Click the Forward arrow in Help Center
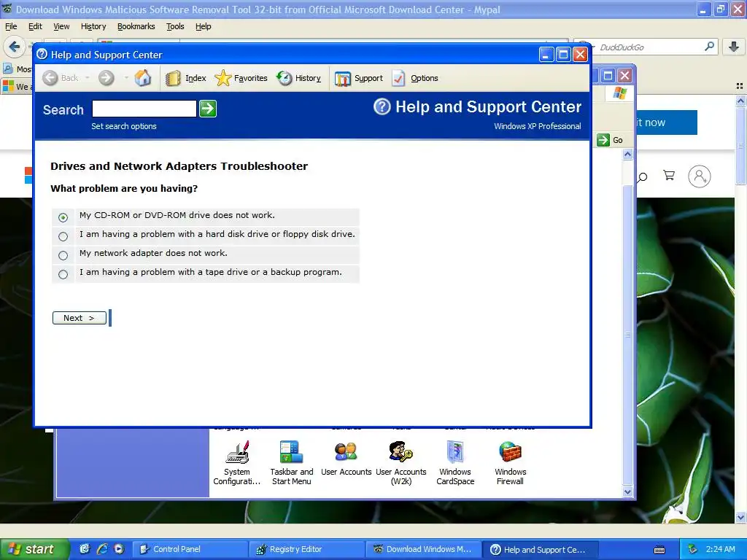The width and height of the screenshot is (747, 560). tap(107, 78)
